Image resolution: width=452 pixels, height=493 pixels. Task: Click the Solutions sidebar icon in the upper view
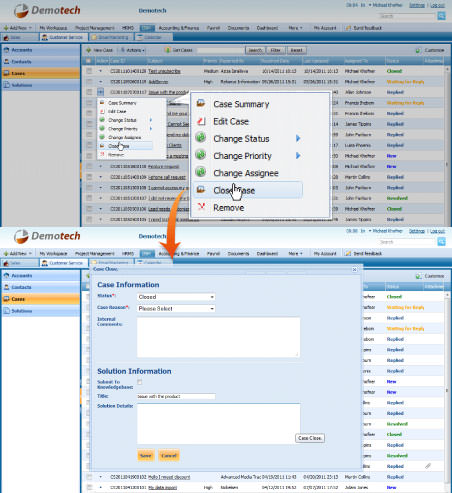(6, 85)
